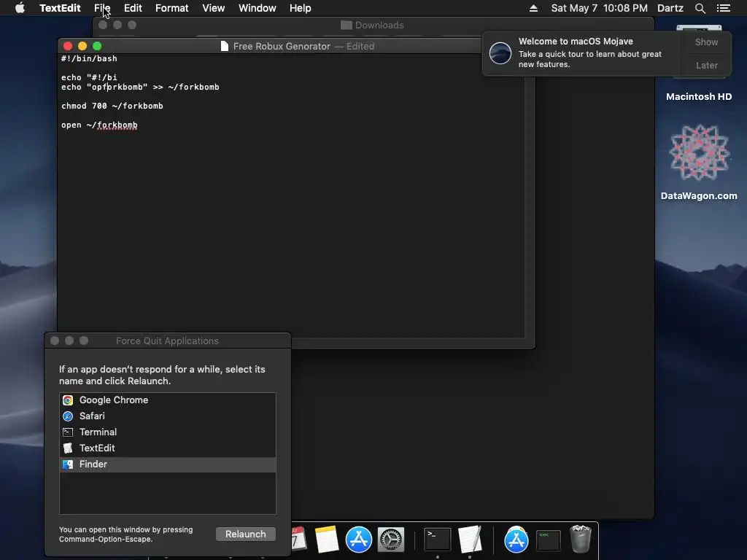
Task: Click the Google Chrome icon in Force Quit list
Action: pos(68,400)
